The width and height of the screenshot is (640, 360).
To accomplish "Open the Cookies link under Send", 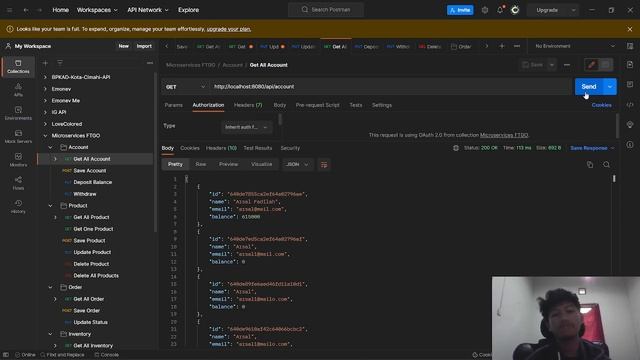I will (x=602, y=105).
